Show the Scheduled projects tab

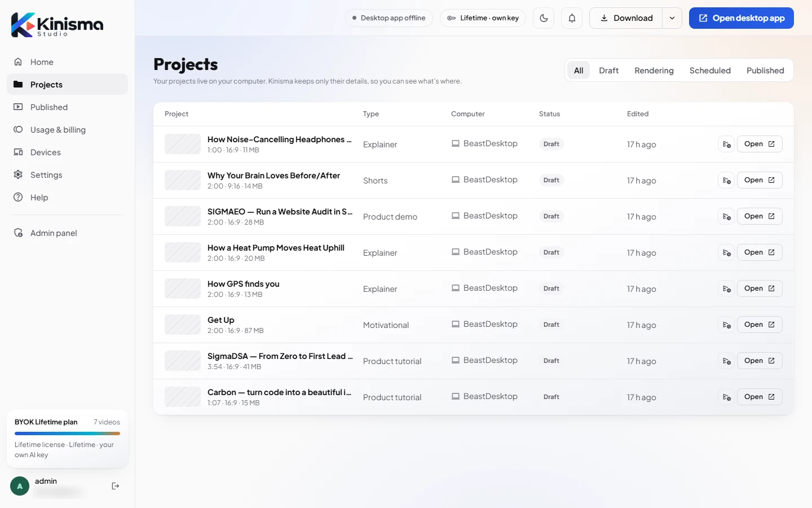(710, 71)
